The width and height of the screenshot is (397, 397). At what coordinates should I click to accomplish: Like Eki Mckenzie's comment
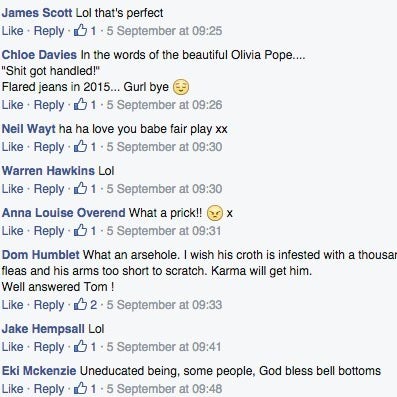(13, 389)
